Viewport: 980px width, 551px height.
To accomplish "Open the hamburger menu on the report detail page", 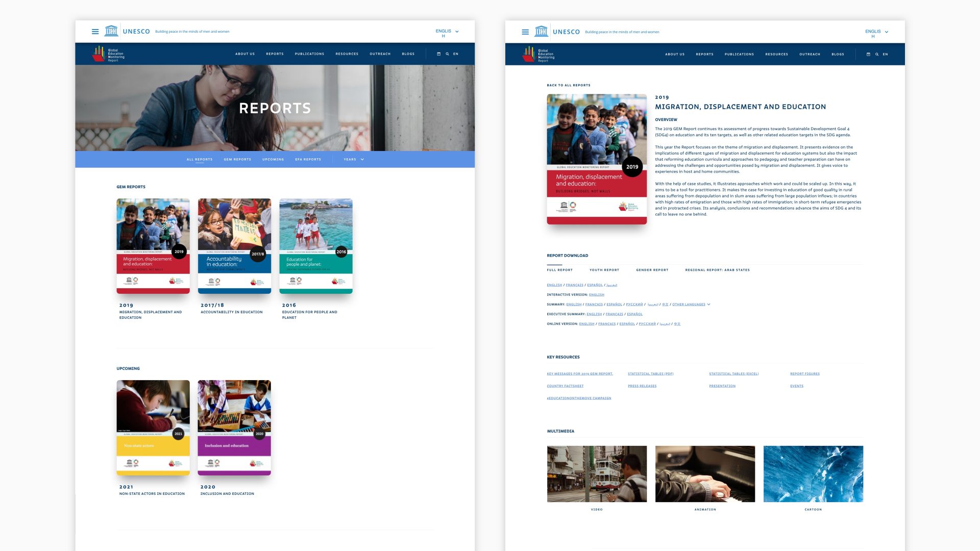I will [x=525, y=32].
